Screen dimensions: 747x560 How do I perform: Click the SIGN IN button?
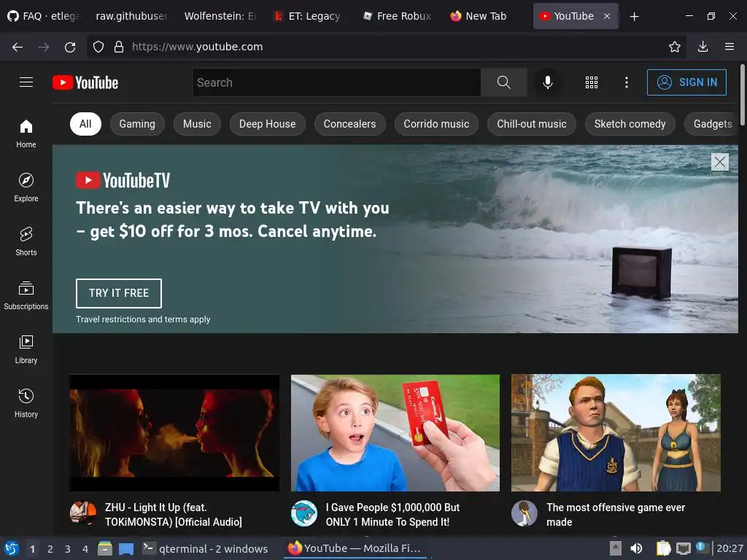pos(686,82)
